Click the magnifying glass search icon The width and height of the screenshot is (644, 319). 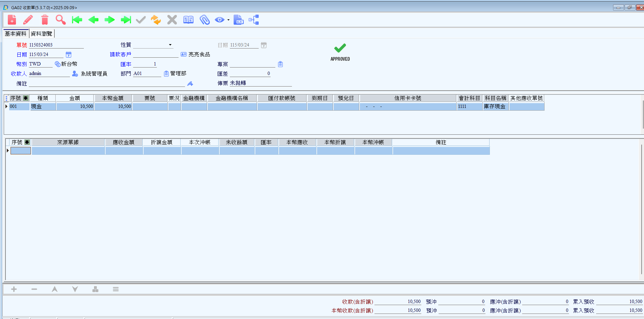tap(61, 20)
